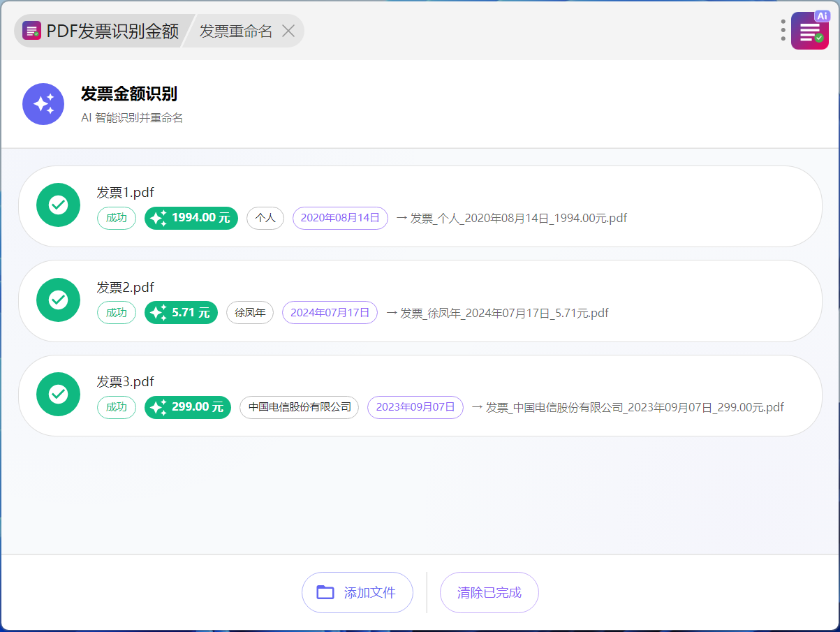Switch to the PDF发票识别金额 tab

tap(112, 31)
